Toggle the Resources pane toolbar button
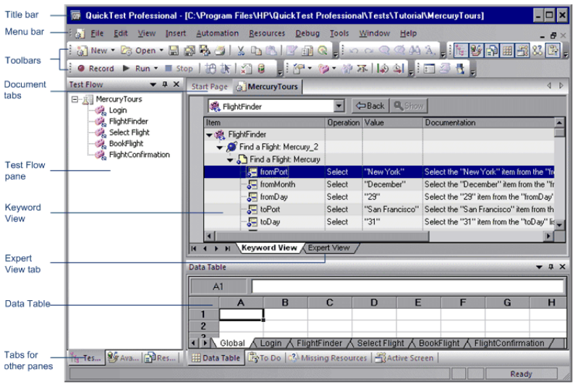Image resolution: width=583 pixels, height=392 pixels. (491, 50)
